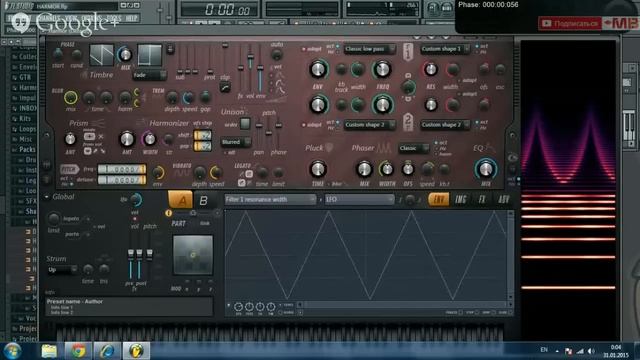Image resolution: width=640 pixels, height=360 pixels.
Task: Open the Custom shape 1 resonance type dropdown
Action: (444, 49)
